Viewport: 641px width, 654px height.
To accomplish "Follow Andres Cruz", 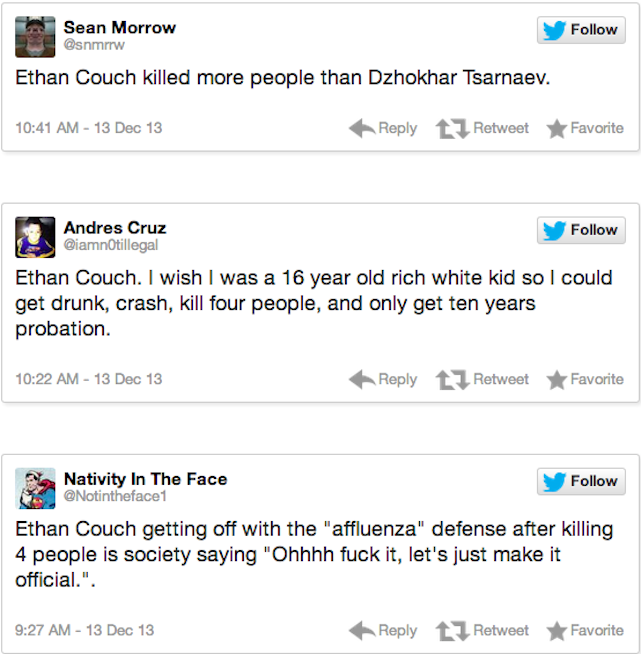I will (581, 230).
